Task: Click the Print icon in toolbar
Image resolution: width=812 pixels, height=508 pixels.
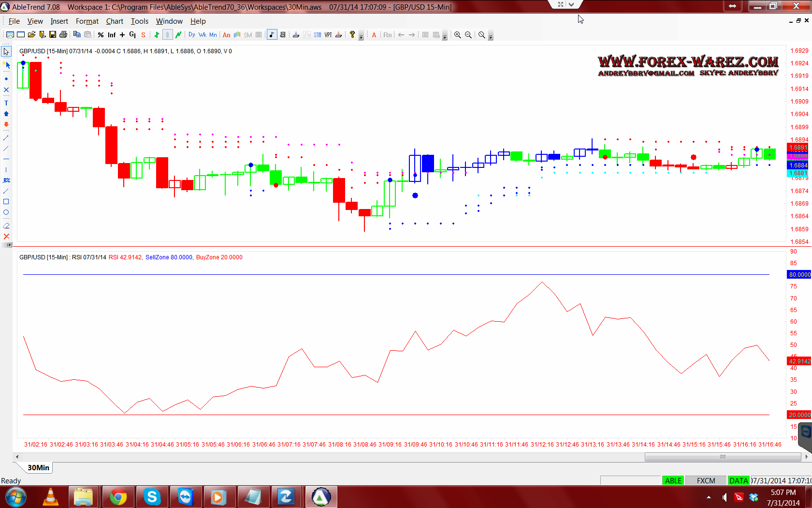Action: [63, 35]
